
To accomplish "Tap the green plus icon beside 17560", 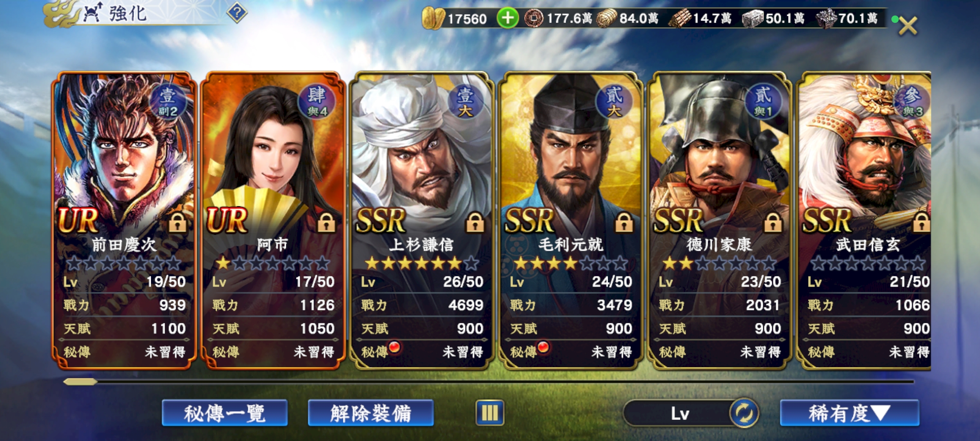I will coord(508,18).
